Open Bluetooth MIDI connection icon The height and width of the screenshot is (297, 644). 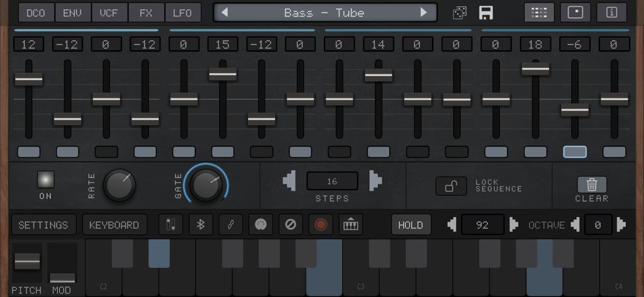coord(201,225)
